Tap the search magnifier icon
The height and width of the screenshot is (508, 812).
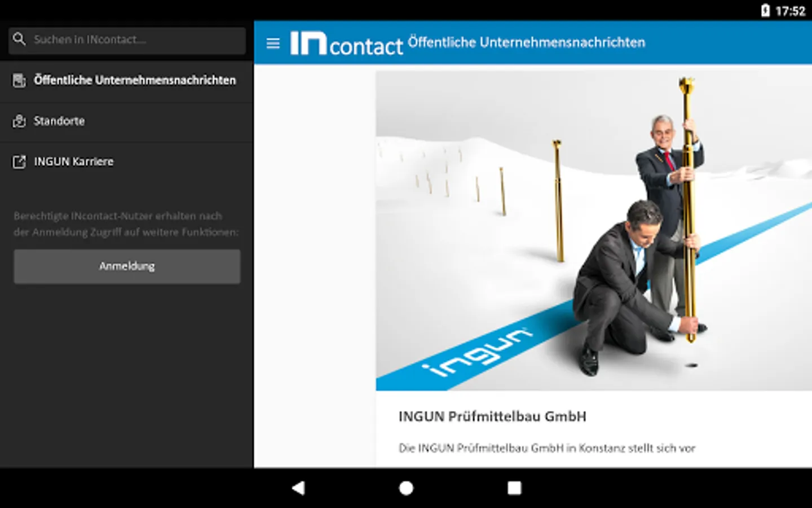[19, 39]
